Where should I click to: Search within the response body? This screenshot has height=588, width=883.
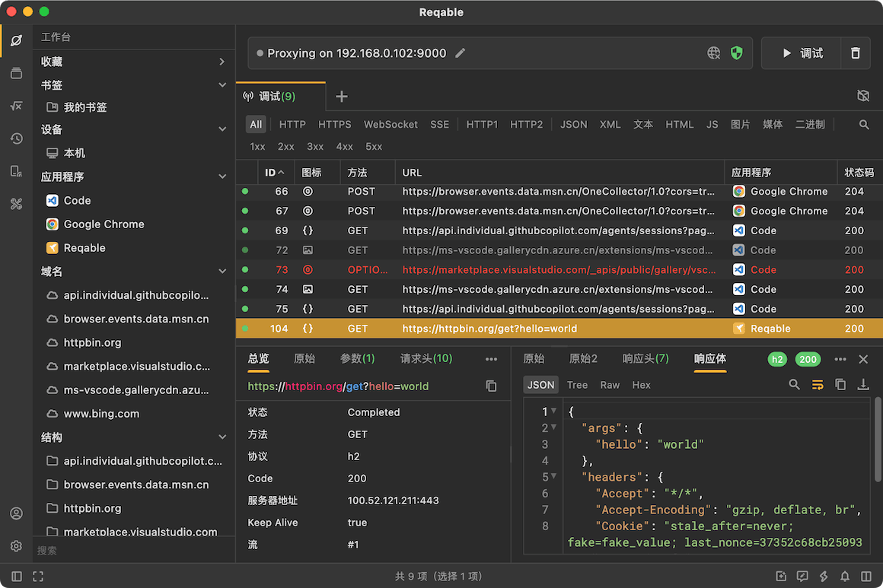coord(794,385)
